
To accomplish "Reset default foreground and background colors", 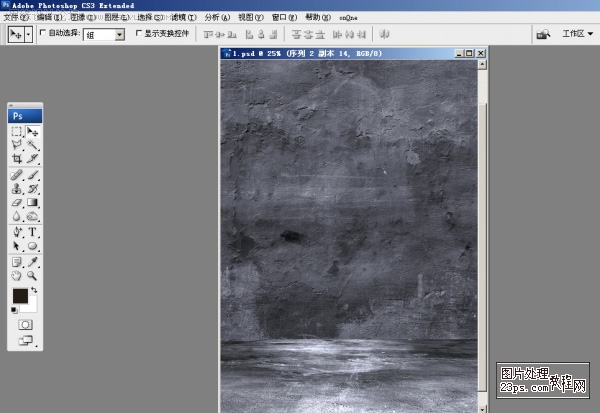I will (x=14, y=310).
